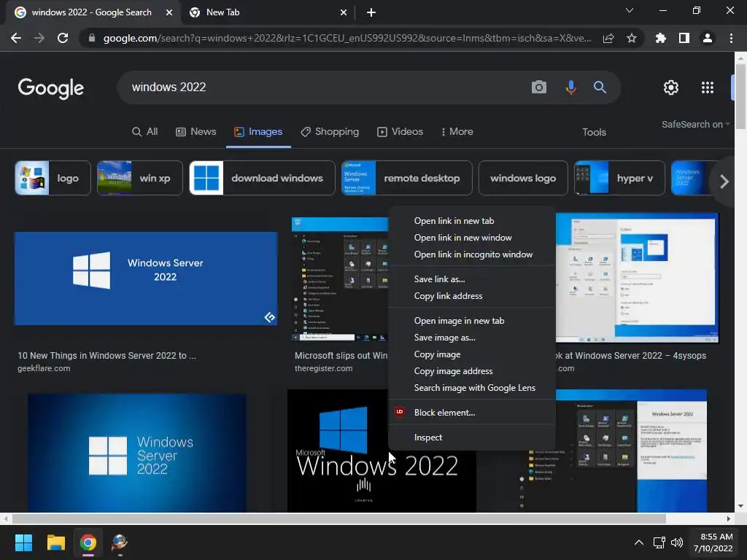Choose Block element... uBlock entry
This screenshot has width=747, height=560.
pos(472,413)
